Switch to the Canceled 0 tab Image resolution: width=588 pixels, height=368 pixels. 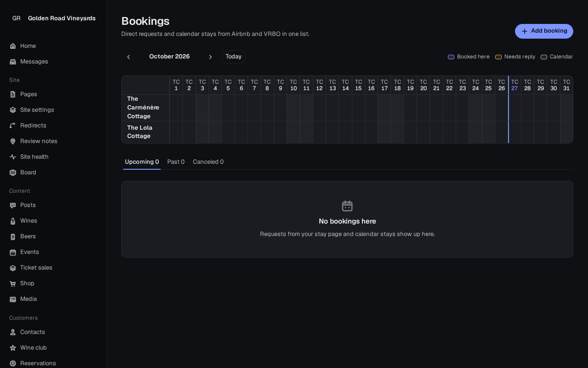(x=208, y=162)
